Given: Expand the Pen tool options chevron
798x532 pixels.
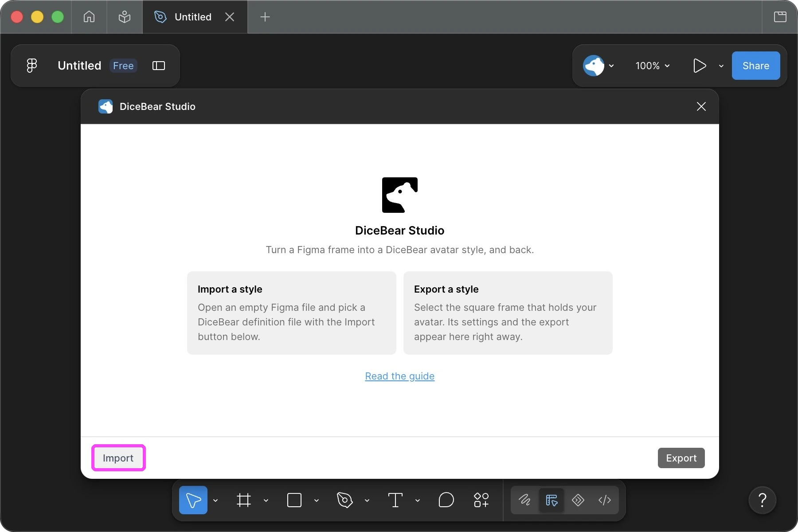Looking at the screenshot, I should point(367,501).
